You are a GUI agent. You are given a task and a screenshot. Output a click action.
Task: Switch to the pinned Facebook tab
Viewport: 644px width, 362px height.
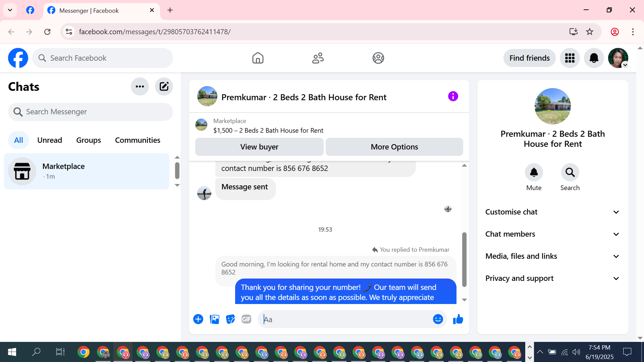(x=30, y=10)
